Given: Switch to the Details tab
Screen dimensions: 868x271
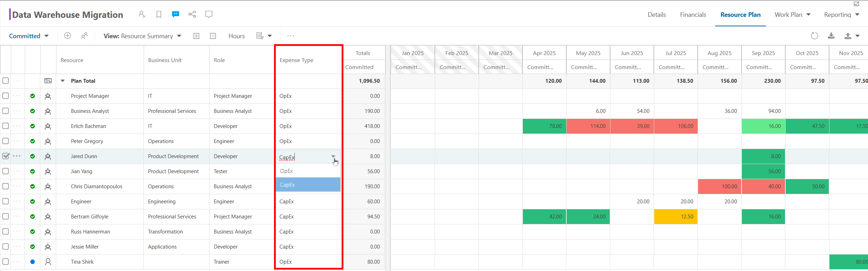Looking at the screenshot, I should click(657, 14).
